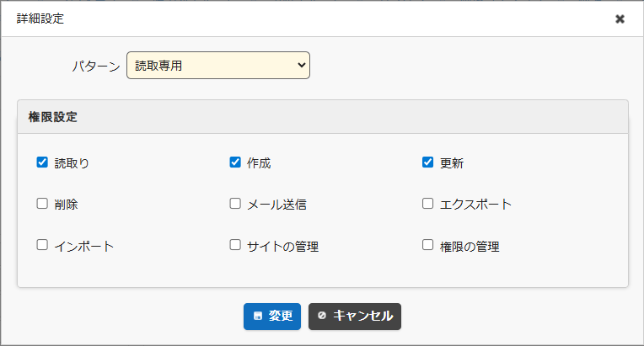This screenshot has width=644, height=346.
Task: Click the chevron arrow of the パターン combo box
Action: (x=301, y=65)
